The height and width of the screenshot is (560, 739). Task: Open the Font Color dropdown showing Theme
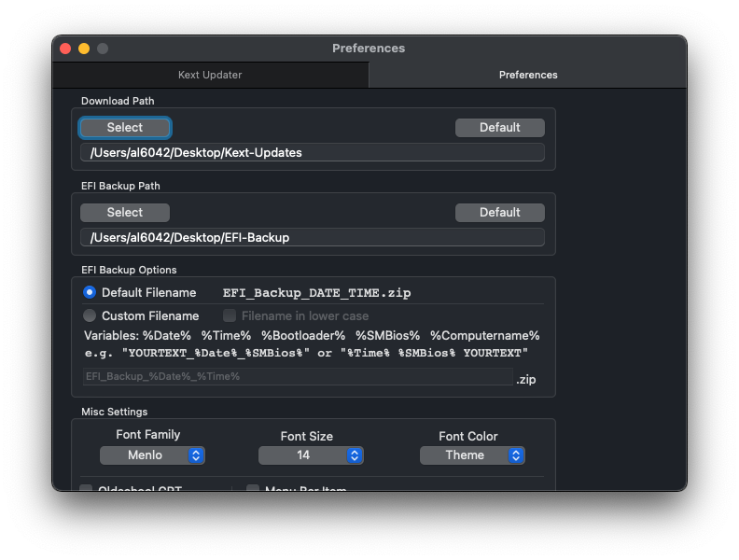pyautogui.click(x=472, y=455)
